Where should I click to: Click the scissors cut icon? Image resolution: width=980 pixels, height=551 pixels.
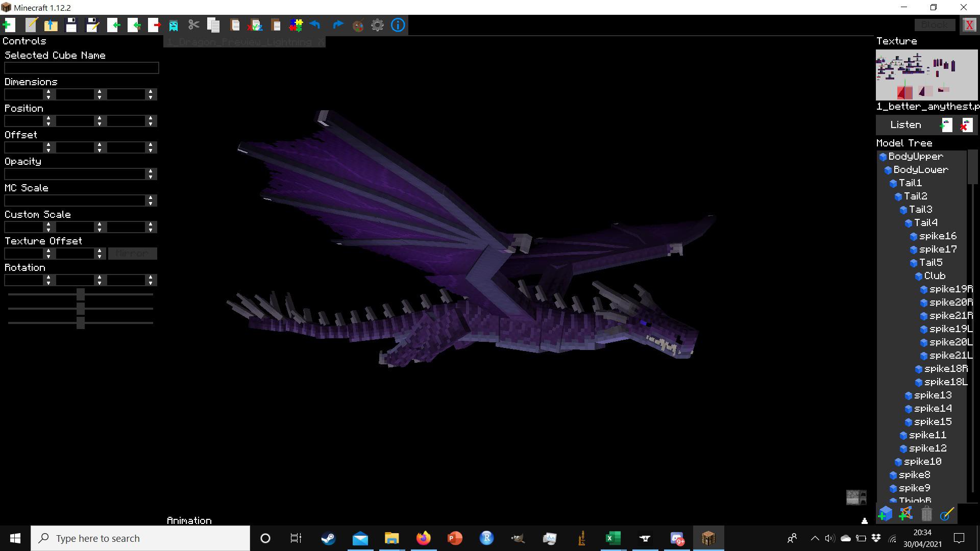coord(193,25)
